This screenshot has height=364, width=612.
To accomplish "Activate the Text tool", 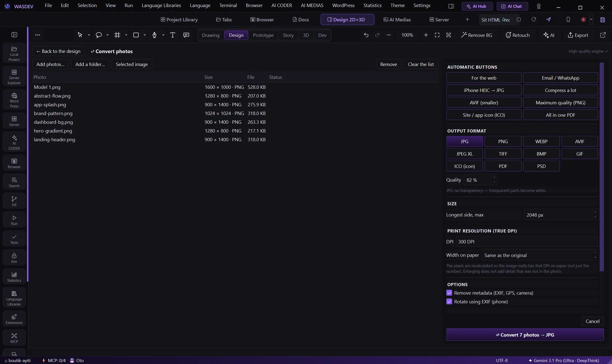I will coord(173,35).
